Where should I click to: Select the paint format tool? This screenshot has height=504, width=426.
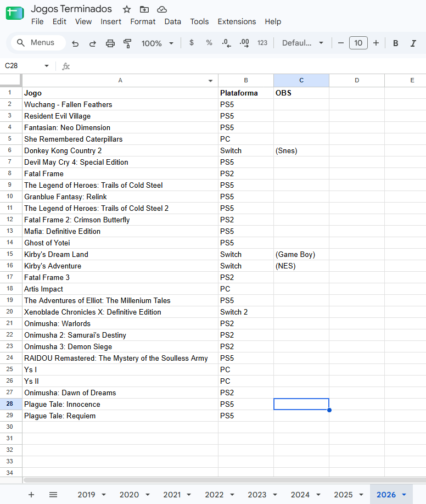click(x=127, y=43)
